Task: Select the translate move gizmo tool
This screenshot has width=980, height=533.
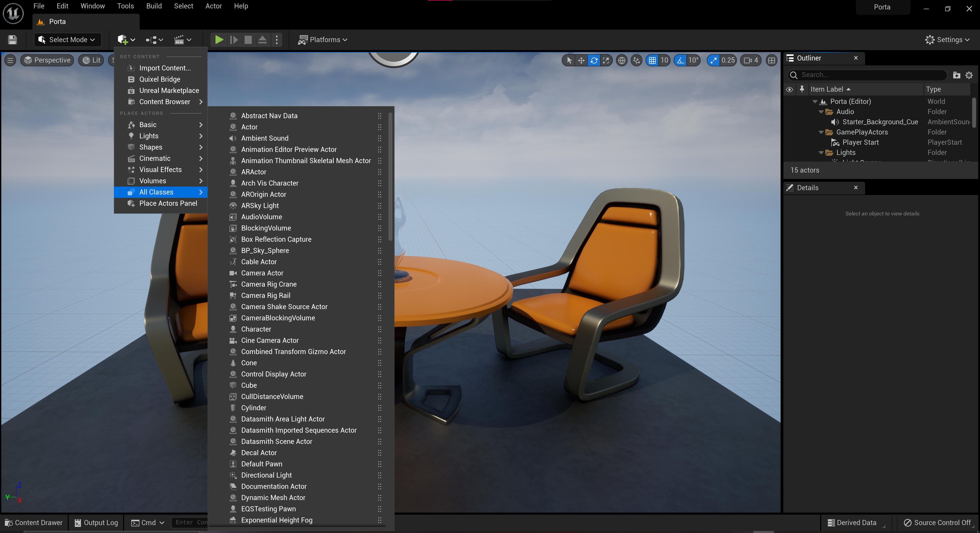Action: 581,60
